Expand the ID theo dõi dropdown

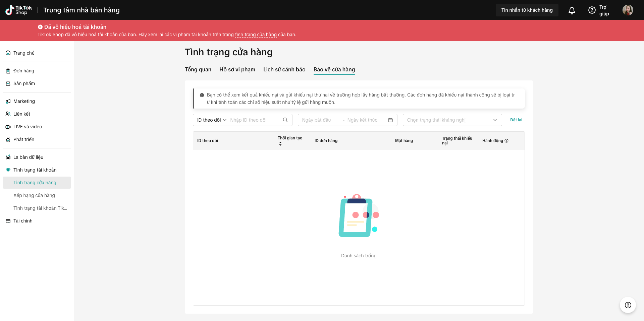(x=212, y=120)
